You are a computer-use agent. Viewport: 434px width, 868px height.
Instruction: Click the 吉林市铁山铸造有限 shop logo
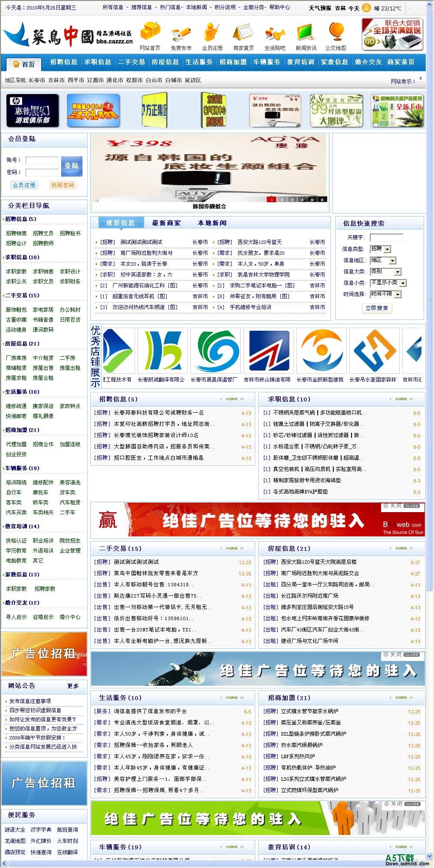pos(268,351)
